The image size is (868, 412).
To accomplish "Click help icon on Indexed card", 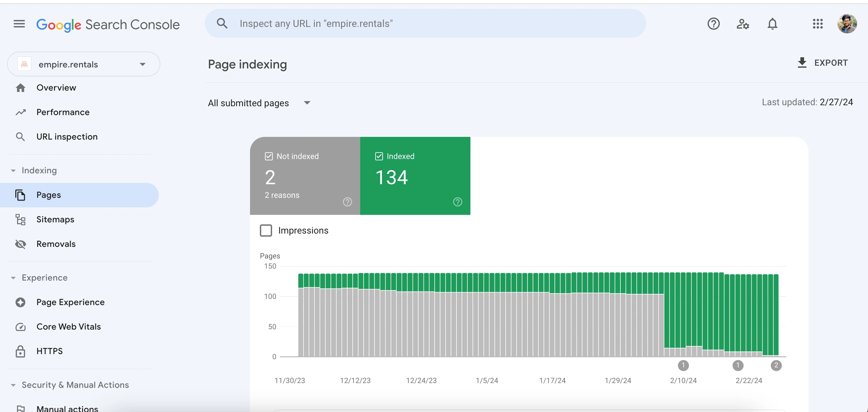I will [457, 202].
